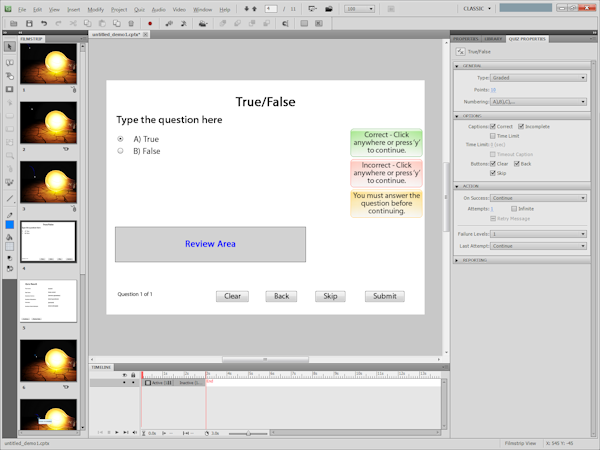Open the Type dropdown showing Graded
Screen dimensions: 600x450
tap(538, 76)
